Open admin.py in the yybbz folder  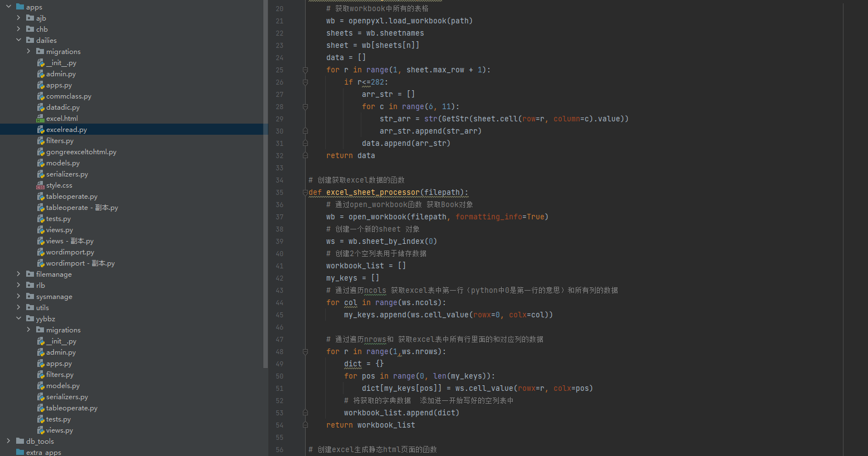pos(61,352)
